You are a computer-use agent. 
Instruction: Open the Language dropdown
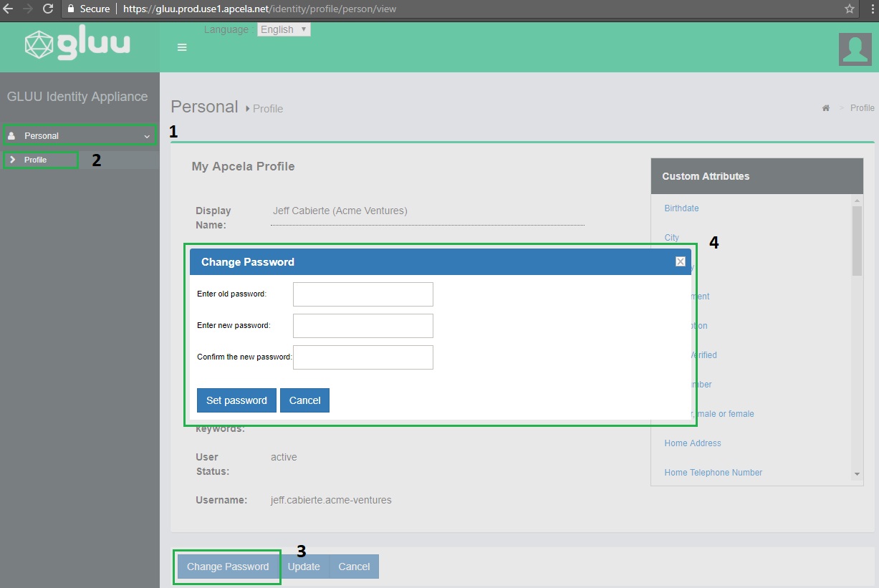[x=284, y=29]
